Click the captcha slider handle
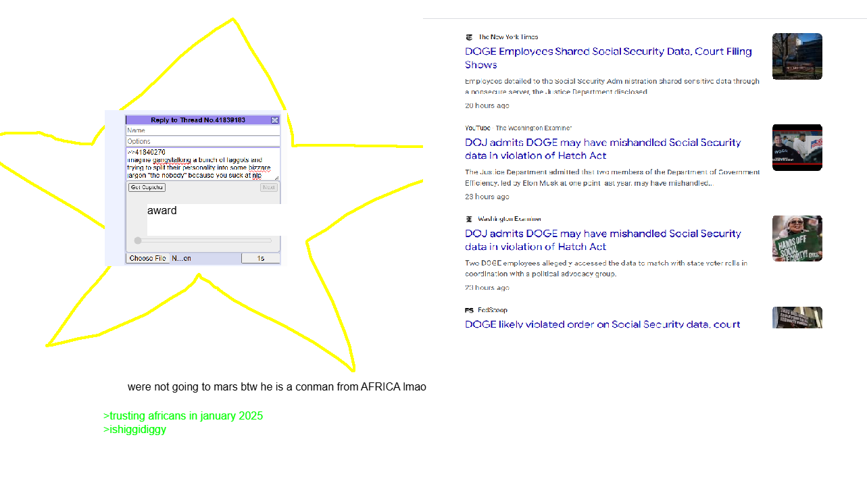This screenshot has width=867, height=504. click(138, 241)
